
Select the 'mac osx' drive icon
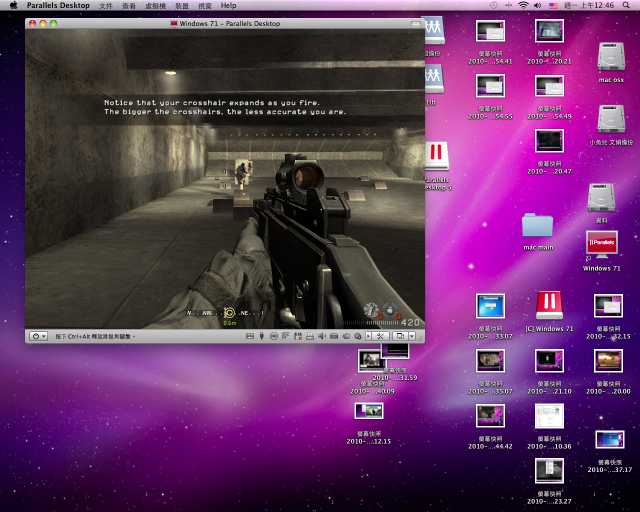[611, 56]
